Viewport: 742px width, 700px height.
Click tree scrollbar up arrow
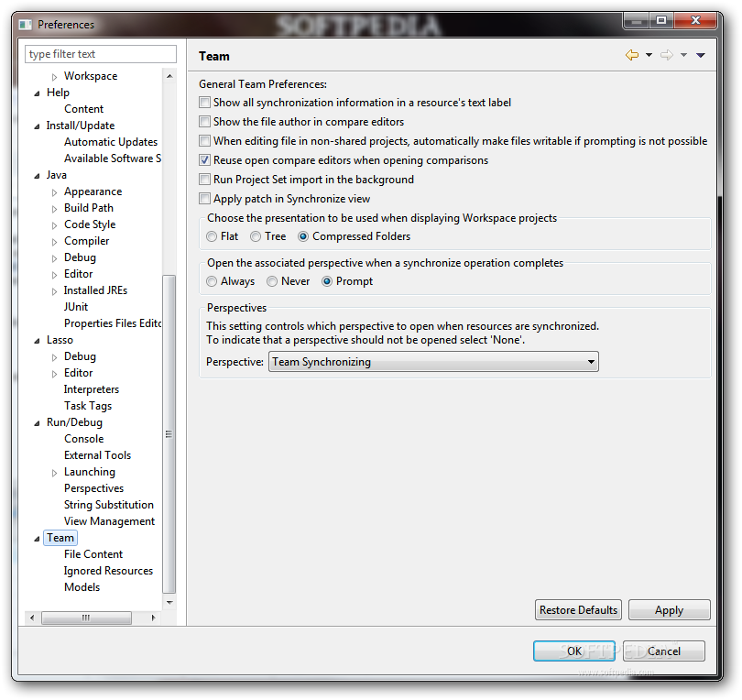(x=169, y=76)
